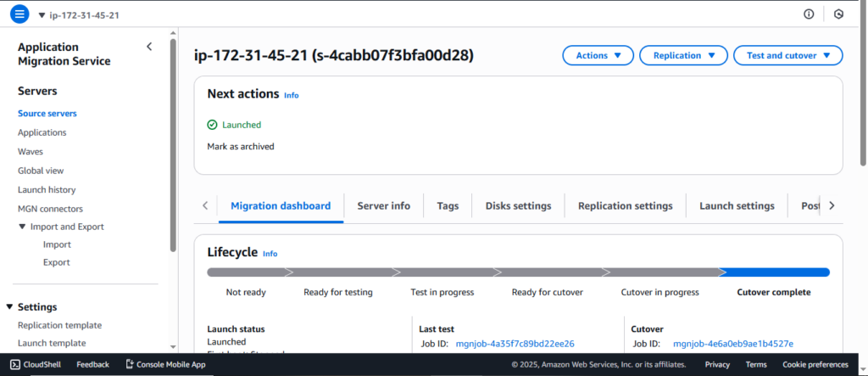Click the info circle icon in header
Screen dimensions: 868x376
click(809, 14)
